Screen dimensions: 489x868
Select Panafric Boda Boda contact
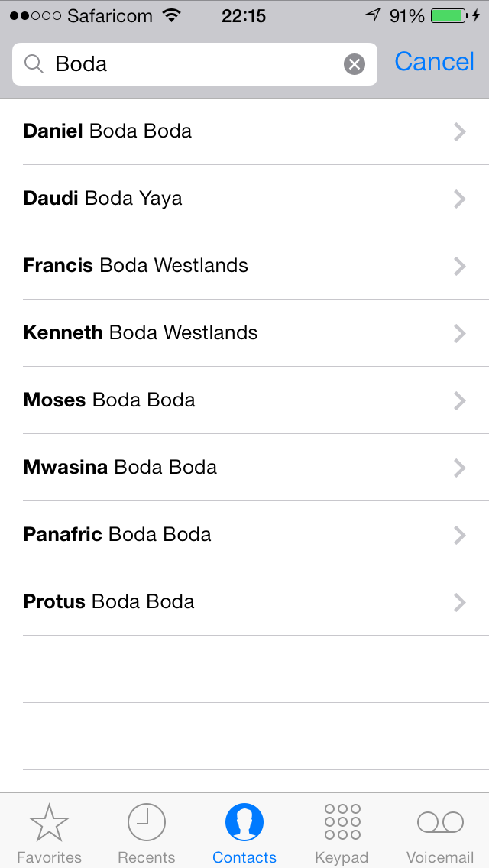117,535
